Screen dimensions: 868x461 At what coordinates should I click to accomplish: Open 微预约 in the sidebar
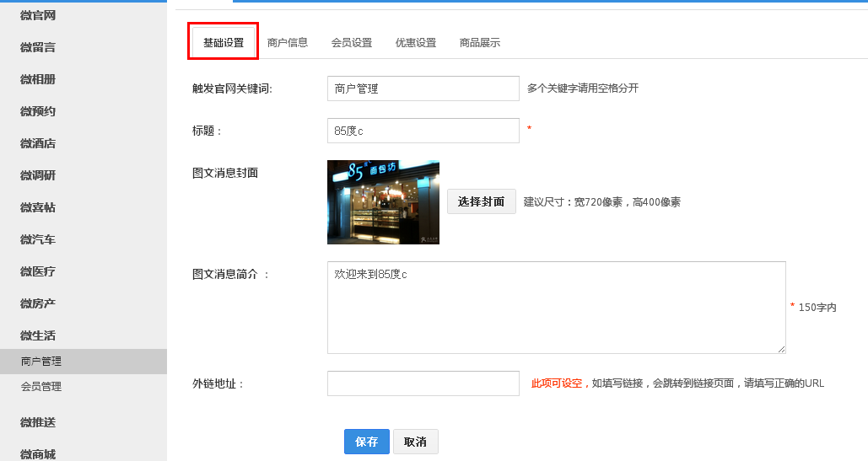click(x=38, y=111)
